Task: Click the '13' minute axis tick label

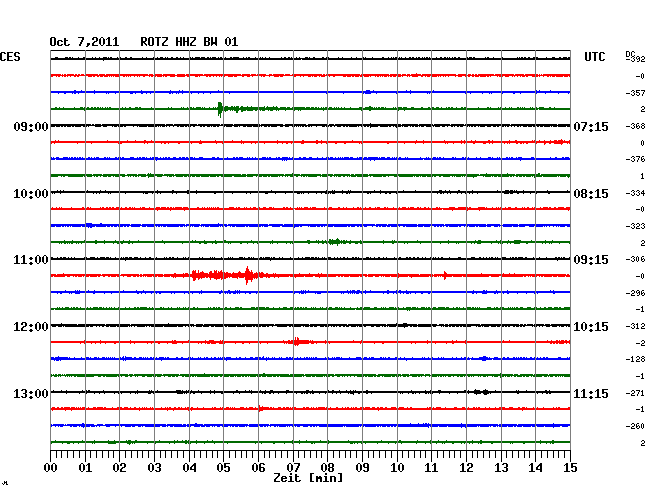Action: tap(501, 467)
